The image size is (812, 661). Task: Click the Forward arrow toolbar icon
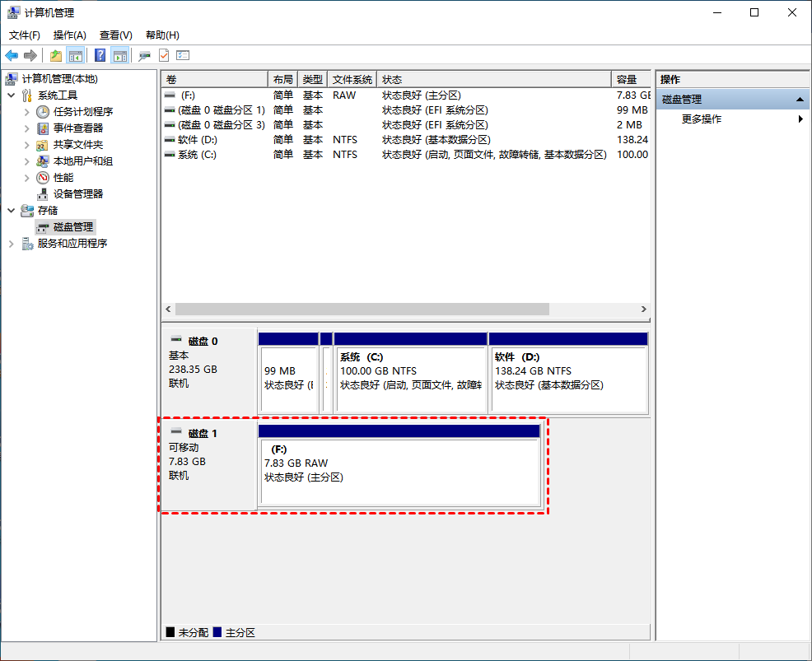click(30, 55)
